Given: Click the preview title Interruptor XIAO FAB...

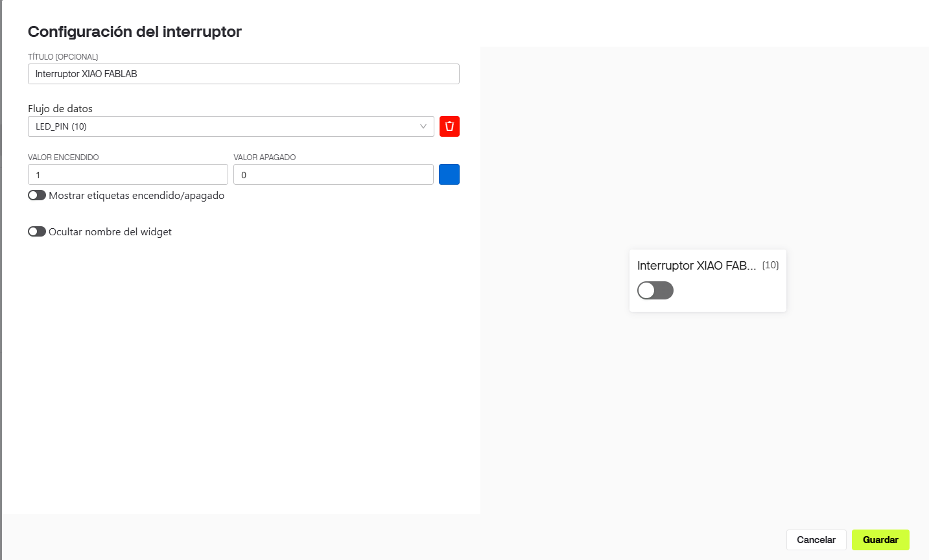Looking at the screenshot, I should pyautogui.click(x=697, y=266).
